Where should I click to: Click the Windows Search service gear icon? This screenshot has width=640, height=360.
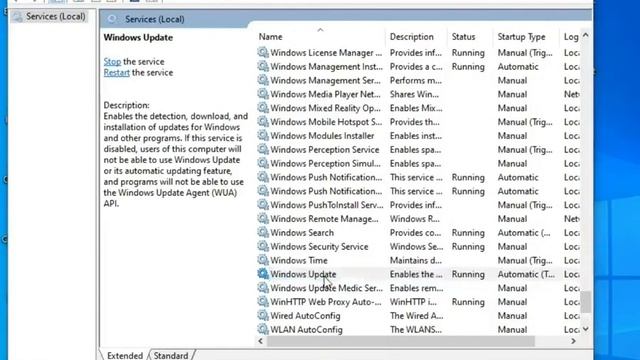[263, 233]
